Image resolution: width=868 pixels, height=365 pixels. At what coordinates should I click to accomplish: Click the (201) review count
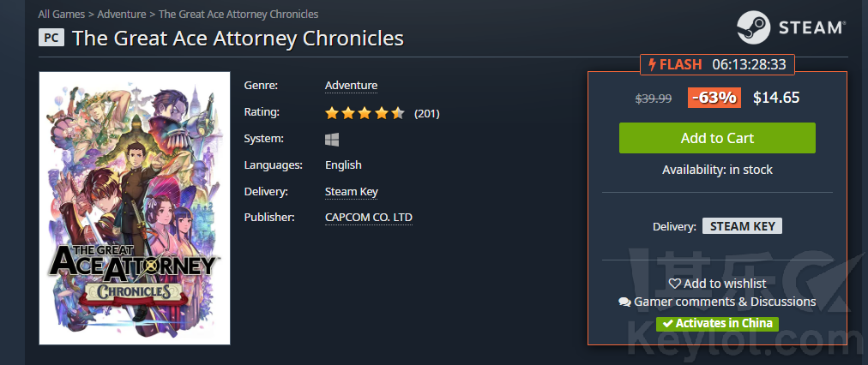(427, 114)
